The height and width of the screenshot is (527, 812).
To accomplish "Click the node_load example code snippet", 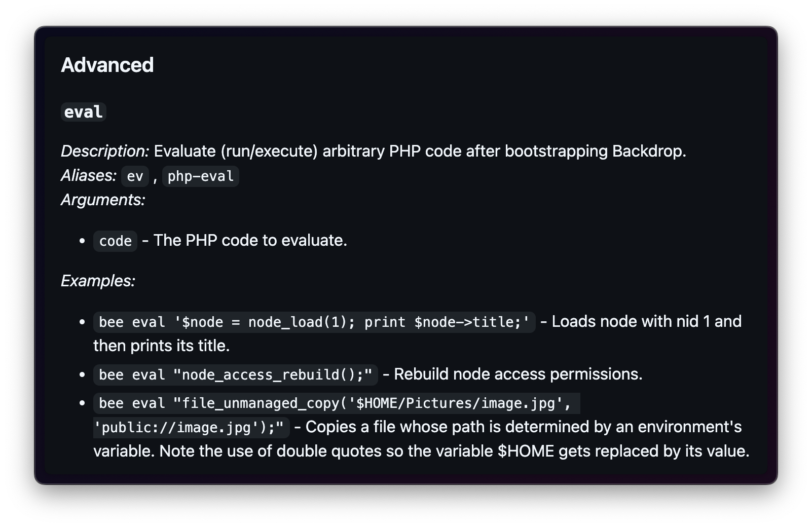I will (314, 322).
